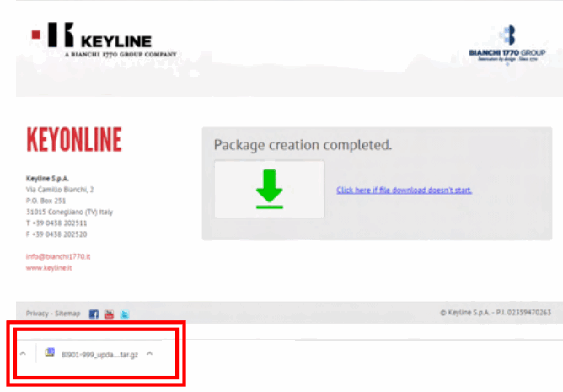Open the Facebook icon in footer

point(94,314)
